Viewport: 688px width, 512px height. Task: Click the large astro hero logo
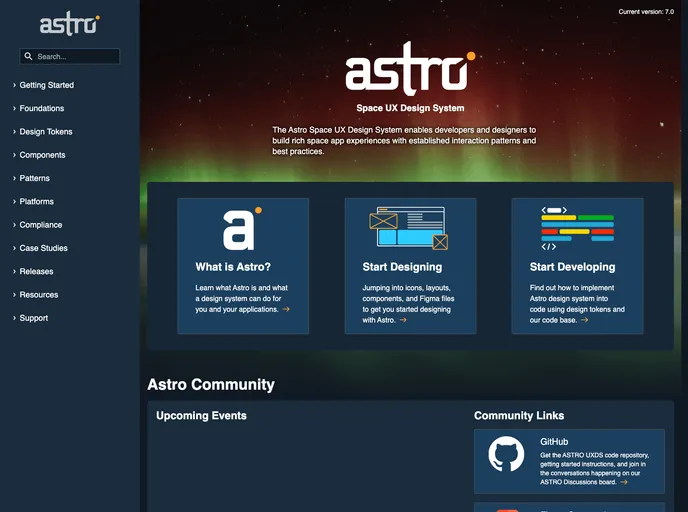410,68
